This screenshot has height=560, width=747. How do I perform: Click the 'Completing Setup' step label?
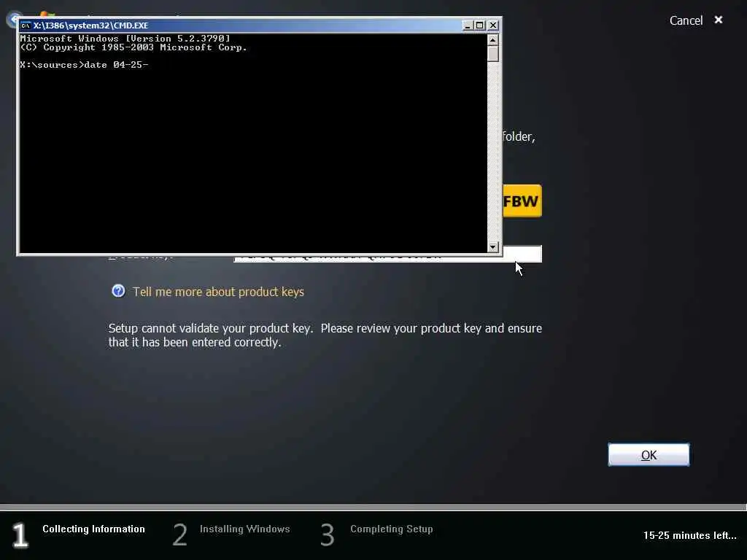tap(392, 529)
